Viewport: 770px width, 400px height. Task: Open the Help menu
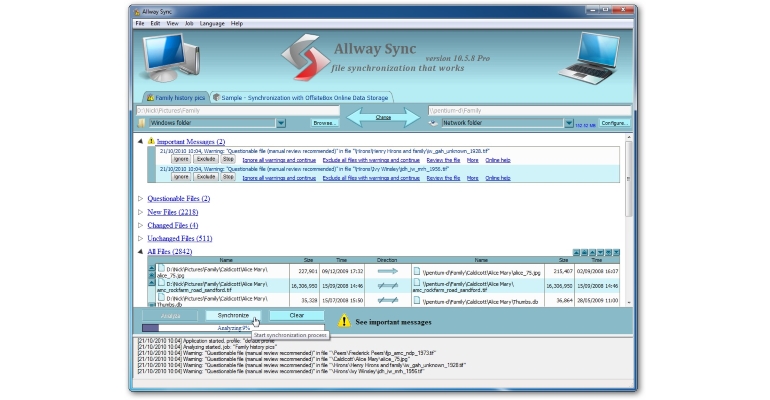click(237, 24)
